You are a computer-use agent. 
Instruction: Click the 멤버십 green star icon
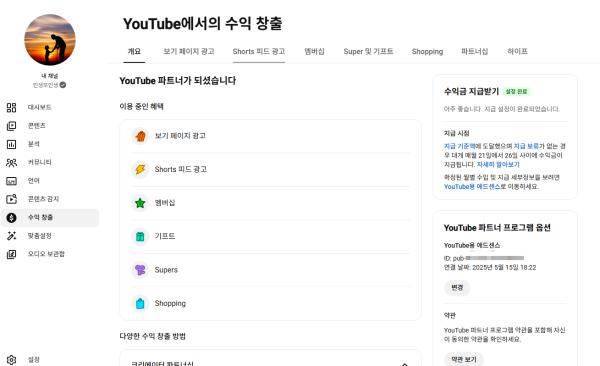click(140, 203)
